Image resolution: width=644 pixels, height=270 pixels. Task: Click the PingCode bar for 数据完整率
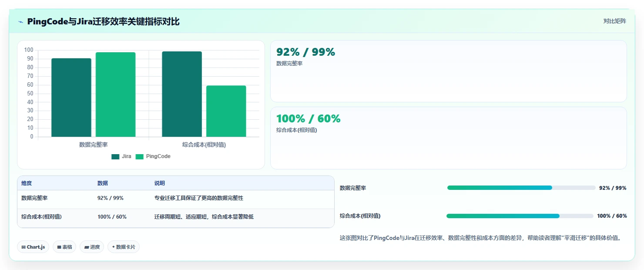tap(115, 94)
